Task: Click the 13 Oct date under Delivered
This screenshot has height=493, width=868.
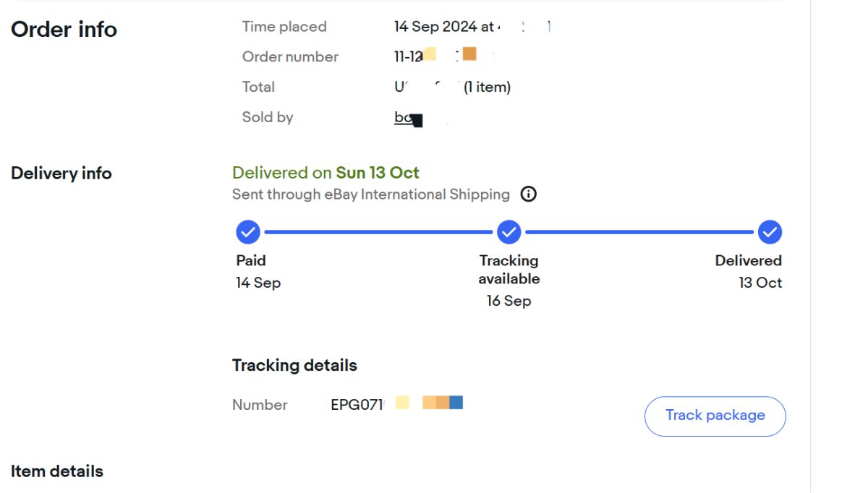Action: click(x=760, y=283)
